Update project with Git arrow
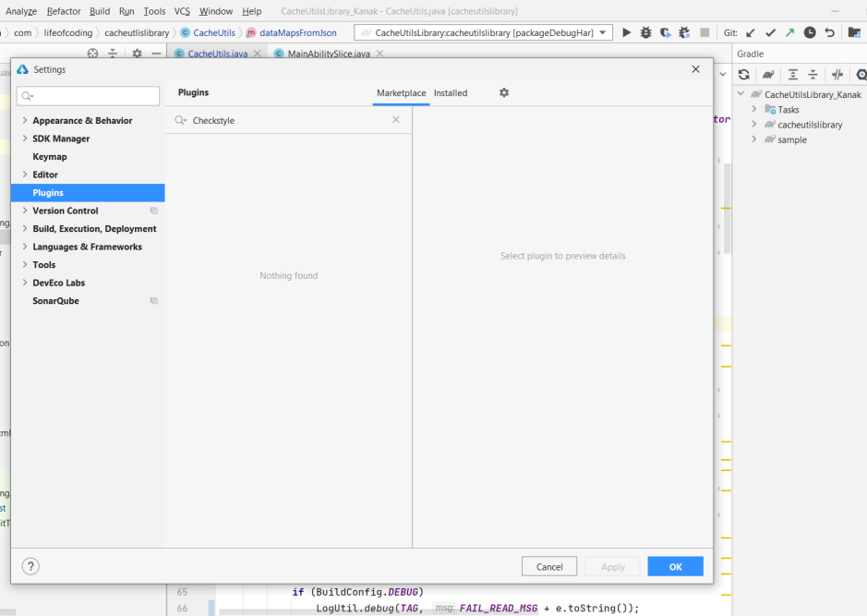867x616 pixels. click(751, 32)
